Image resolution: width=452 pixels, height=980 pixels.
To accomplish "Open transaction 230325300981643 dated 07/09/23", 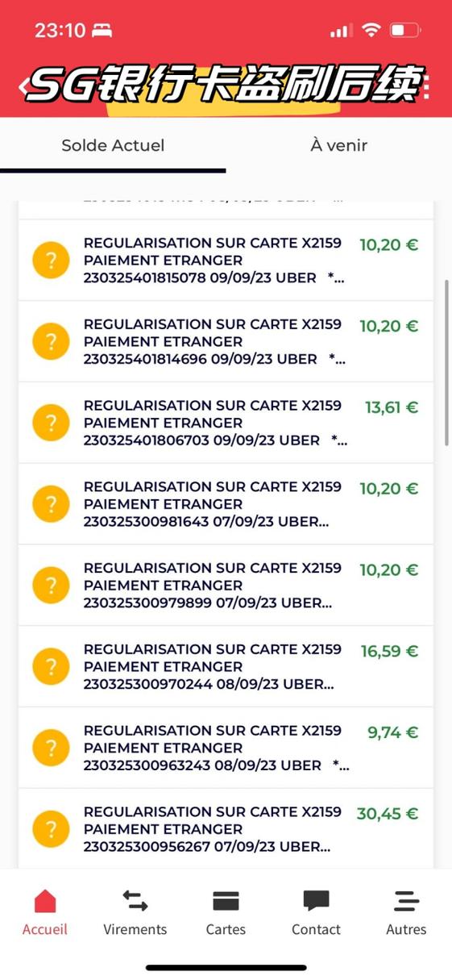I will pos(226,504).
